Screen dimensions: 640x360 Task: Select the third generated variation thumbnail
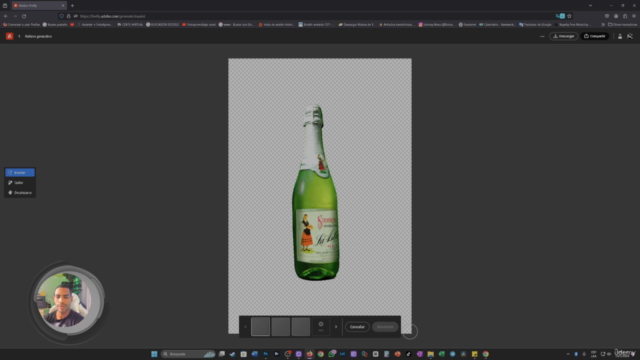pos(301,327)
